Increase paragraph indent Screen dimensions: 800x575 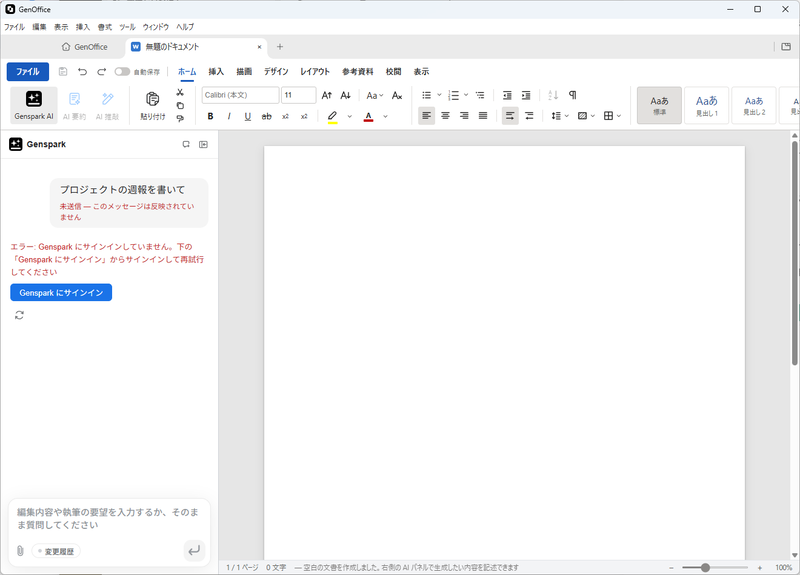point(526,95)
